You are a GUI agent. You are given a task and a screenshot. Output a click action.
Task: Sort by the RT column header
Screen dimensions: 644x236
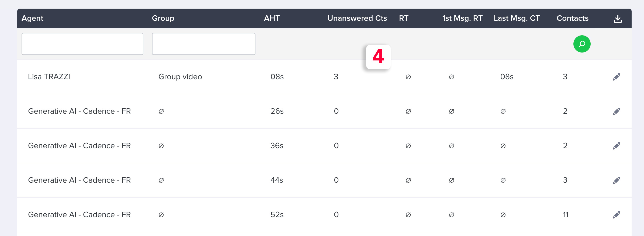pyautogui.click(x=404, y=18)
